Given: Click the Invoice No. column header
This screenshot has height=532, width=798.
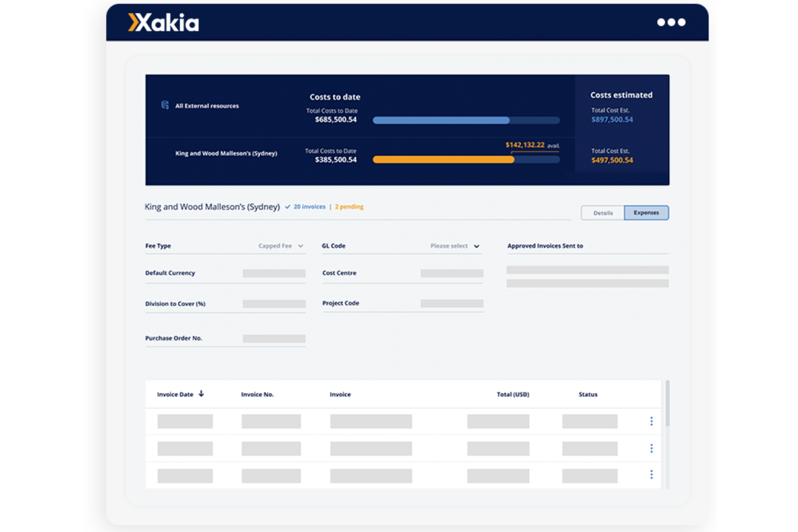Looking at the screenshot, I should point(257,395).
